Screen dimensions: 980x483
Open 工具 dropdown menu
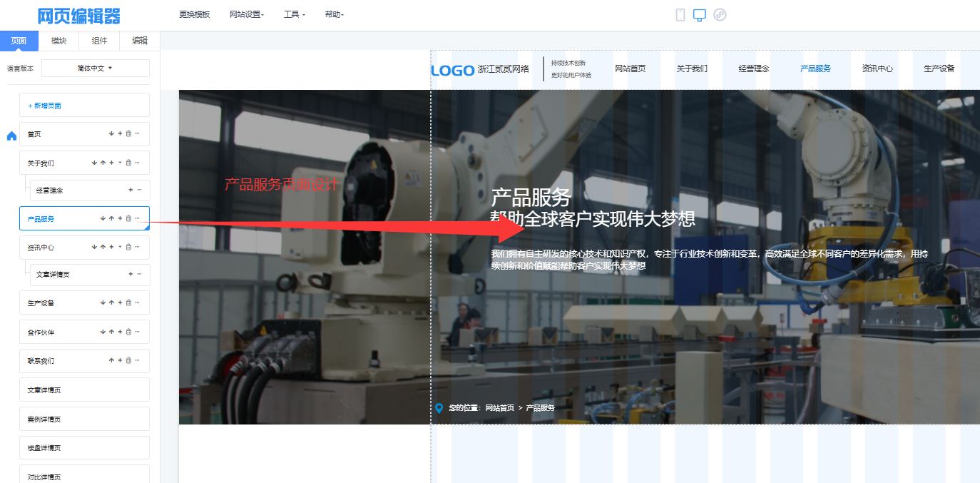[295, 14]
